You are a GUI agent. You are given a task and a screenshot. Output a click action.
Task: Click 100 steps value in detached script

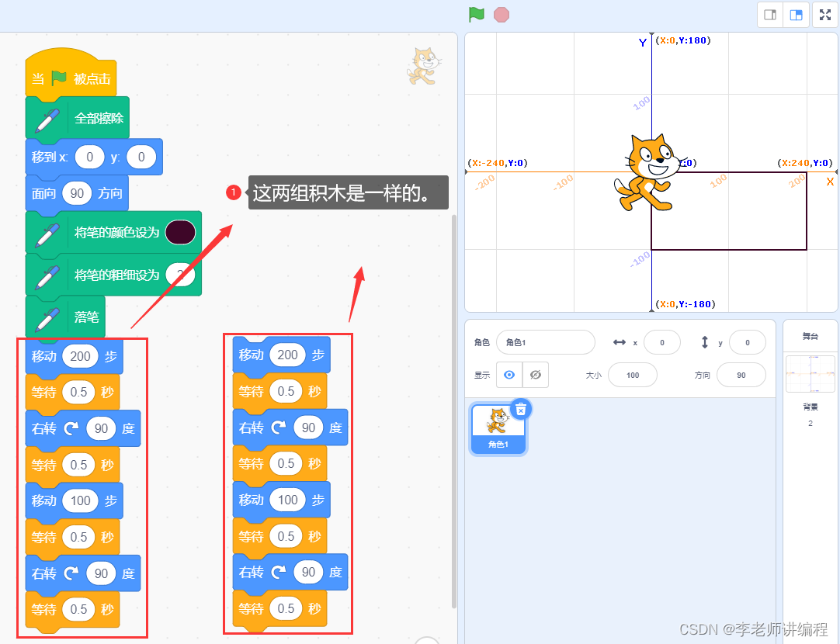tap(288, 500)
